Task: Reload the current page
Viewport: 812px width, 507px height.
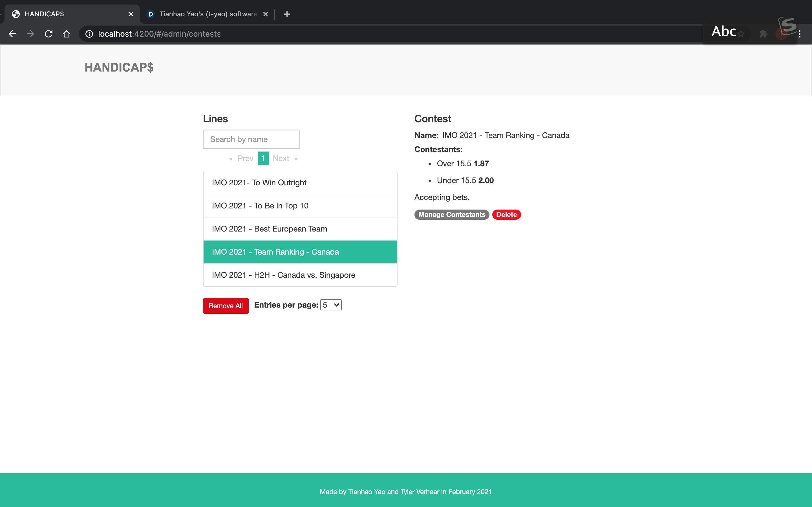Action: coord(49,34)
